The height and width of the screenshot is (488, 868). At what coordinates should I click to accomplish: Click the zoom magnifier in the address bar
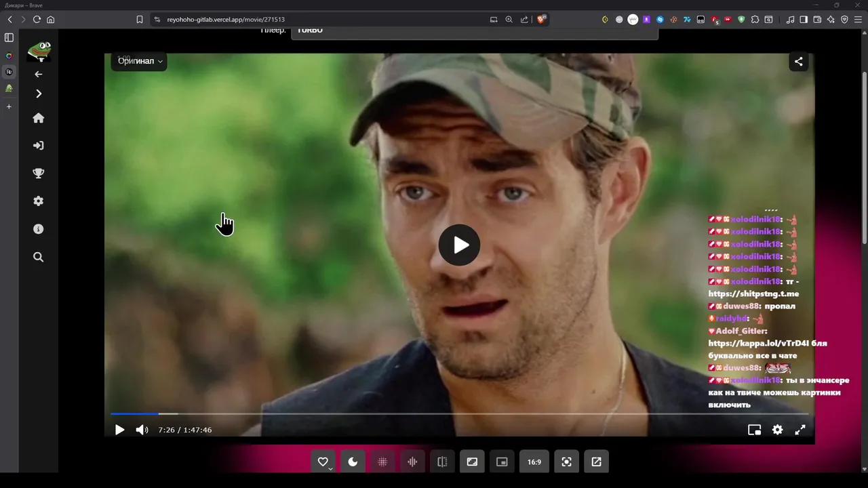click(x=509, y=20)
